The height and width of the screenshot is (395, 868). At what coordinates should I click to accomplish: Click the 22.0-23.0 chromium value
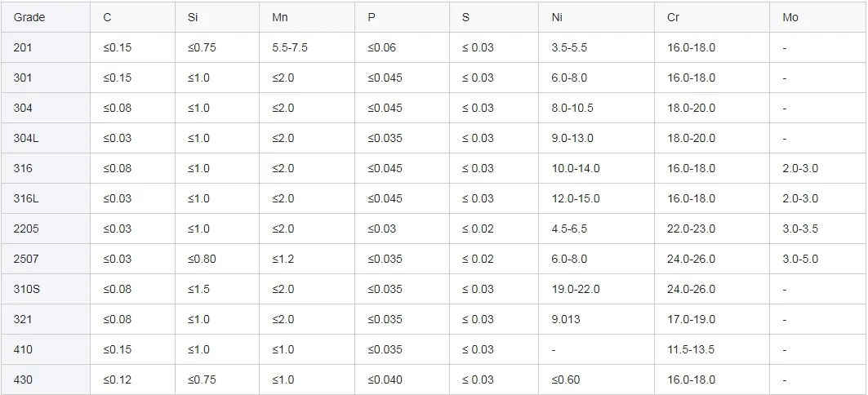(x=691, y=229)
